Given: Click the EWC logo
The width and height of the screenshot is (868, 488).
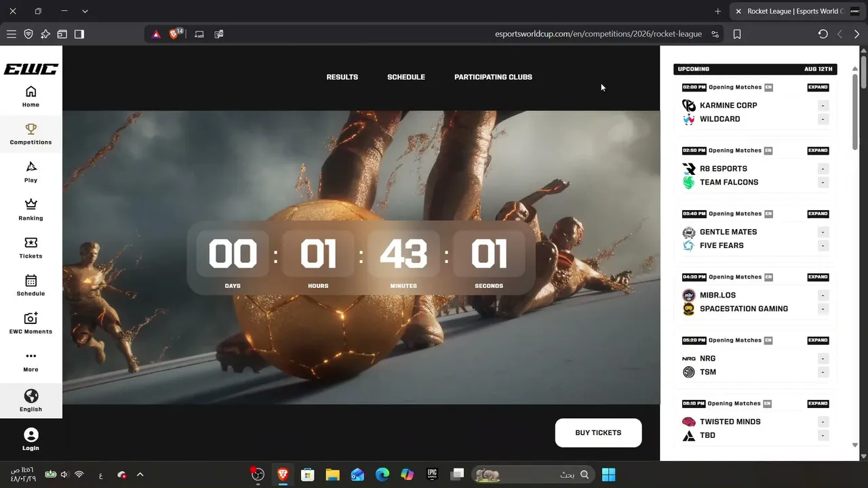Looking at the screenshot, I should [x=31, y=69].
